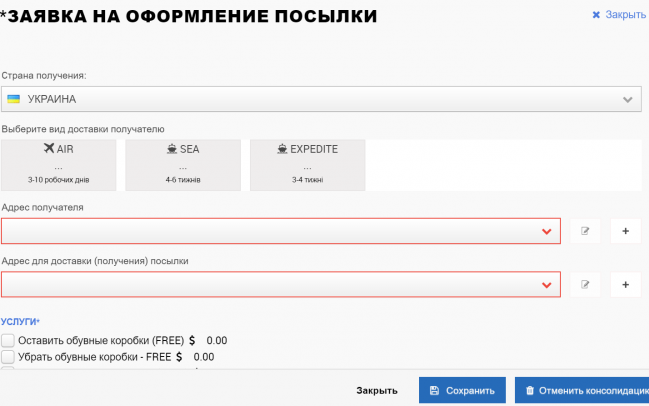Open the 'Страна получения' country dropdown
This screenshot has height=406, width=649.
pos(627,99)
